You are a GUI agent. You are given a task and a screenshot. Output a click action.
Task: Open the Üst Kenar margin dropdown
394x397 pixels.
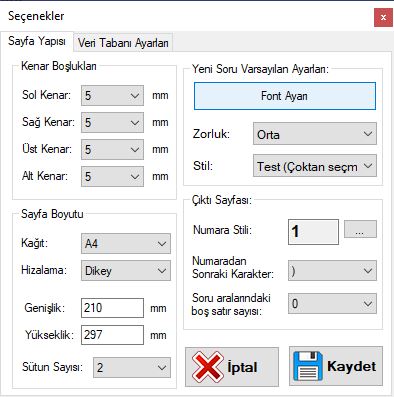[112, 150]
